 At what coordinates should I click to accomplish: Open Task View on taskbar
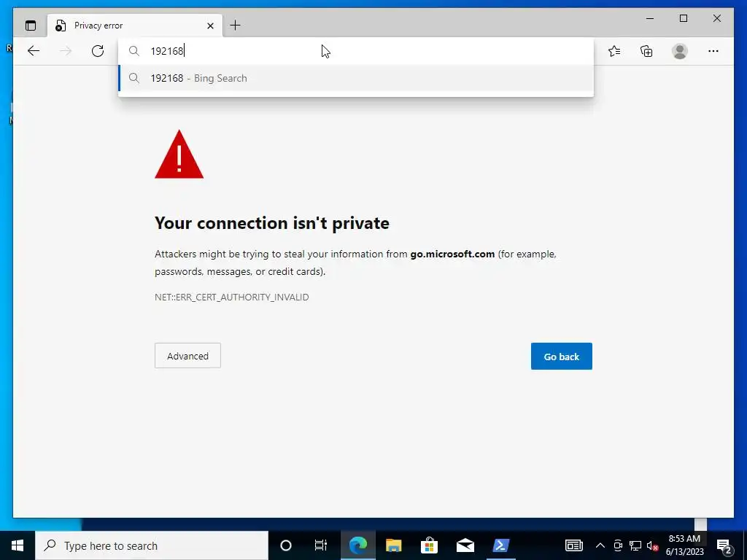point(321,545)
